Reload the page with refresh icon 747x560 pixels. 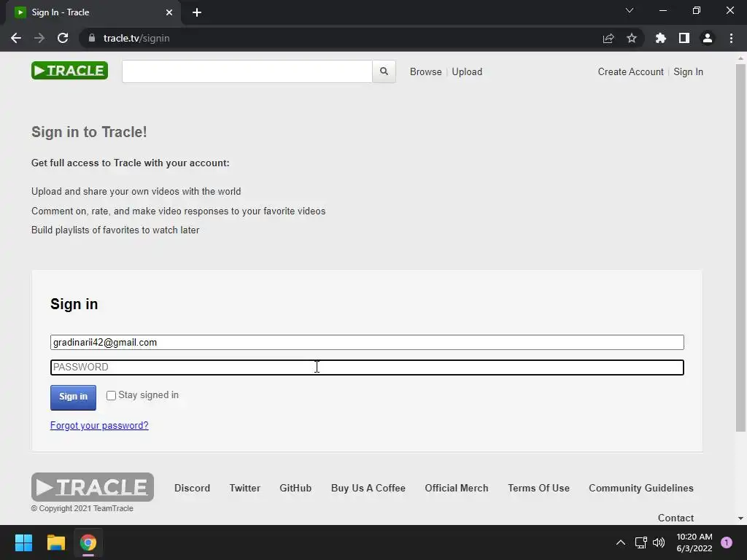[63, 38]
